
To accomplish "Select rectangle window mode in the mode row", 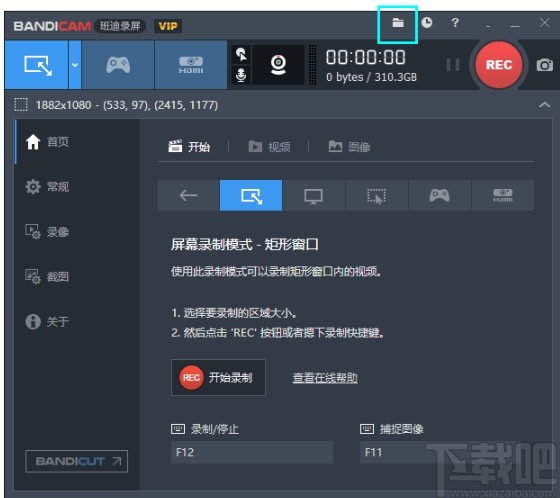I will tap(251, 195).
